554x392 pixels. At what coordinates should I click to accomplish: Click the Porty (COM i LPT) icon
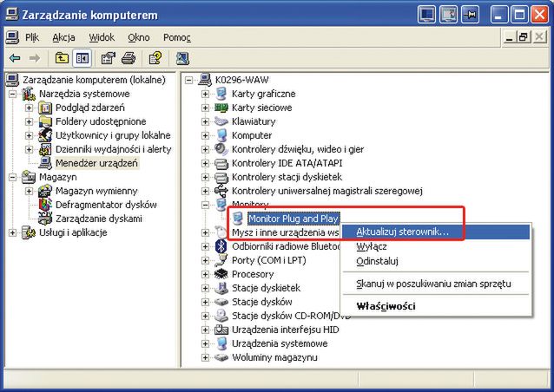(x=221, y=260)
